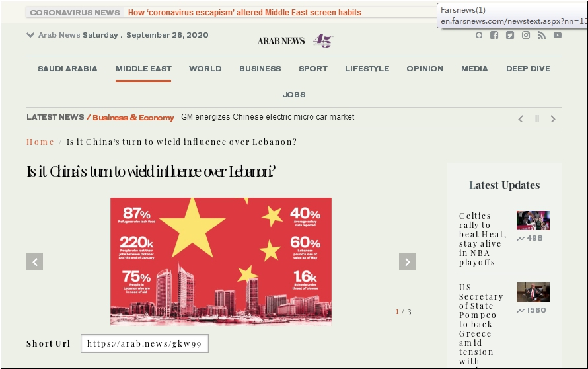The width and height of the screenshot is (588, 369).
Task: Open Celtics rally to beat Heat story
Action: [483, 239]
